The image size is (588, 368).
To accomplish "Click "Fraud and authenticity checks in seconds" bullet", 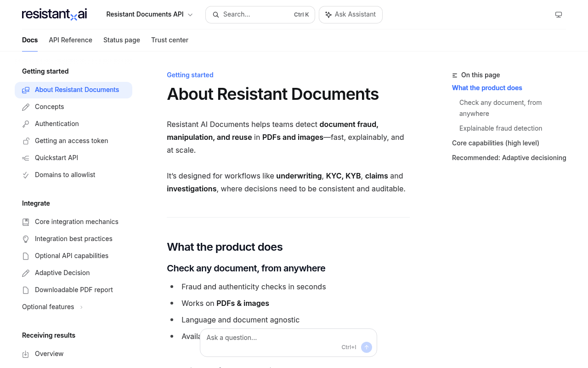I will [x=254, y=287].
